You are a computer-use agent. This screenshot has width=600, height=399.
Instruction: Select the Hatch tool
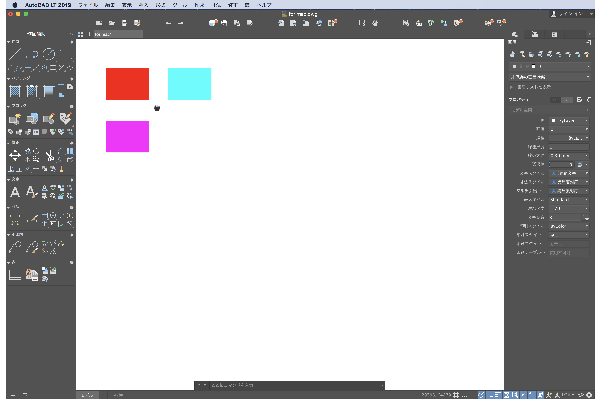coord(15,91)
